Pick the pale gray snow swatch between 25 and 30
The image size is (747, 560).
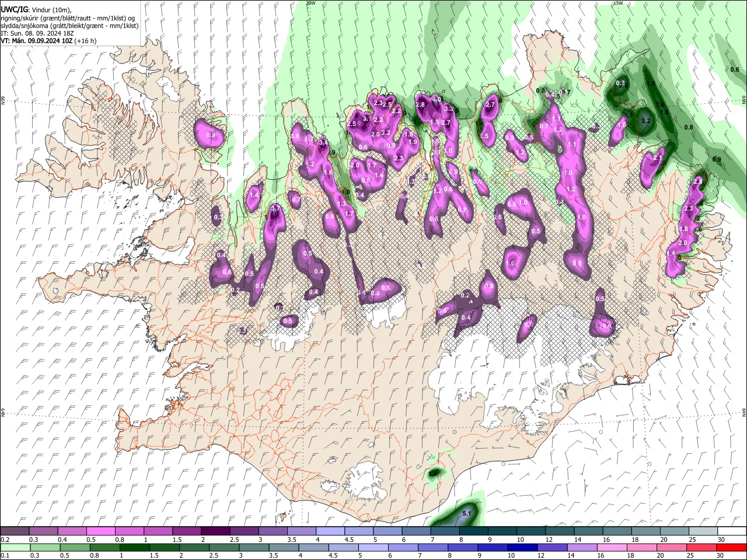(702, 531)
